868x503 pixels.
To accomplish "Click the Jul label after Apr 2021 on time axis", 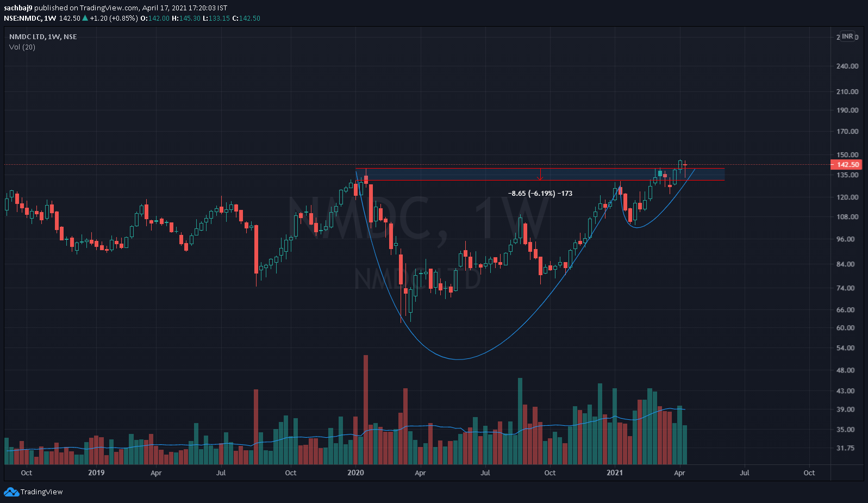I will point(745,473).
